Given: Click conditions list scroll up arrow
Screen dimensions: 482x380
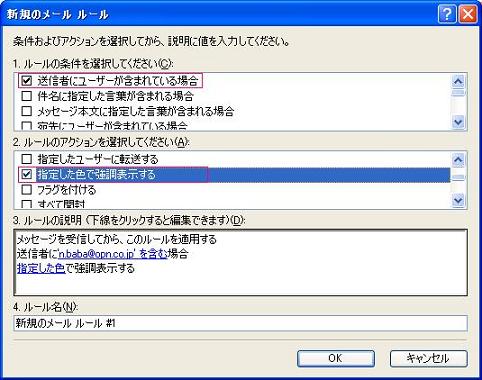Looking at the screenshot, I should 458,81.
